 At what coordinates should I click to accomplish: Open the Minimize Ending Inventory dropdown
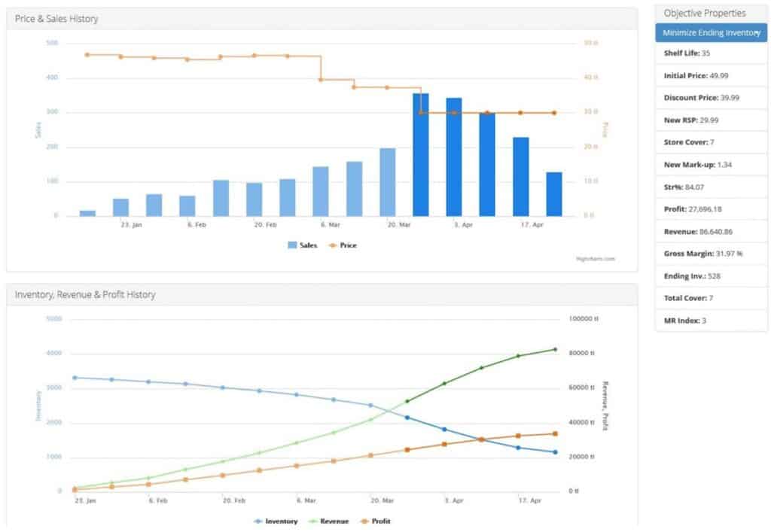(711, 33)
